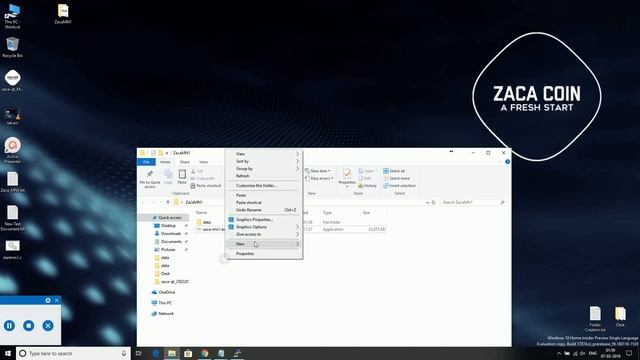
Task: Click the Type column header
Action: [327, 213]
